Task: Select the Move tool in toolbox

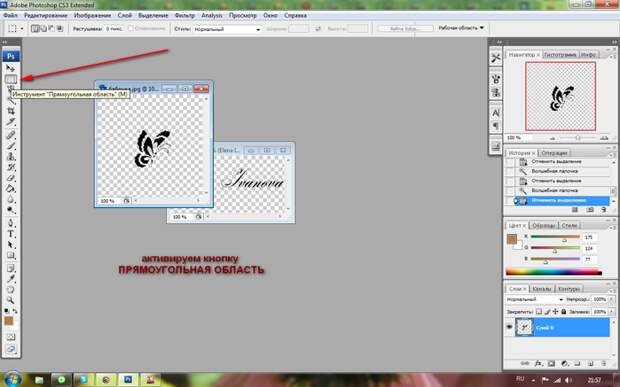Action: point(11,68)
